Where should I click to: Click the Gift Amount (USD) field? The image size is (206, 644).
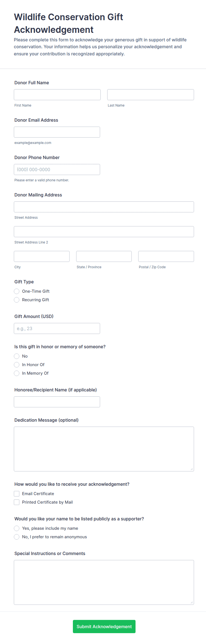(57, 328)
